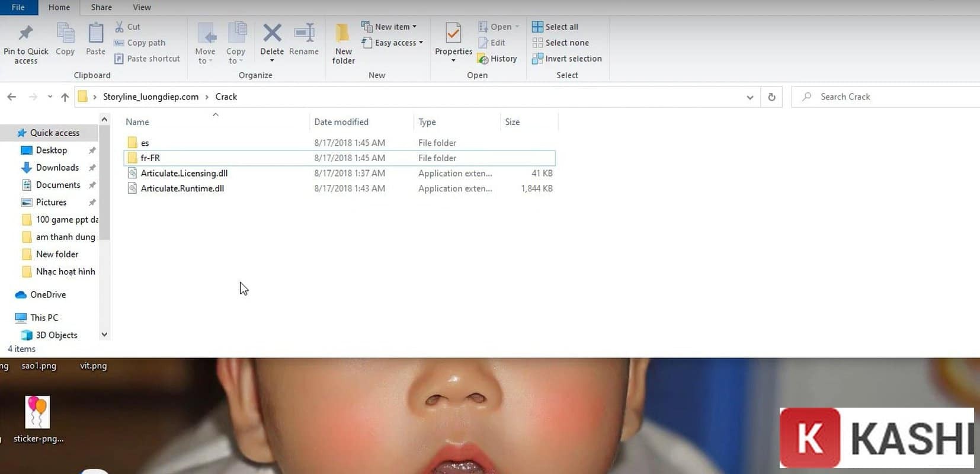Click Storyline_luongdiep.com in address path

150,97
